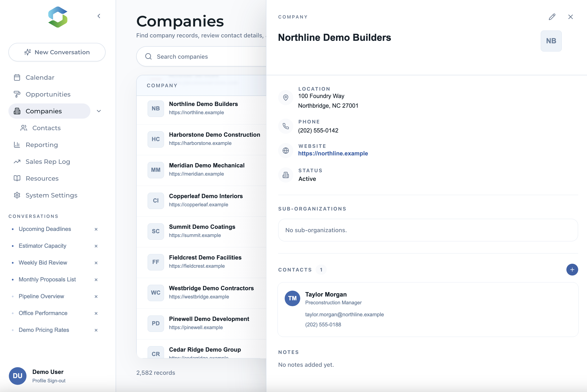Edit company with the pencil icon
Image resolution: width=587 pixels, height=392 pixels.
[x=552, y=17]
